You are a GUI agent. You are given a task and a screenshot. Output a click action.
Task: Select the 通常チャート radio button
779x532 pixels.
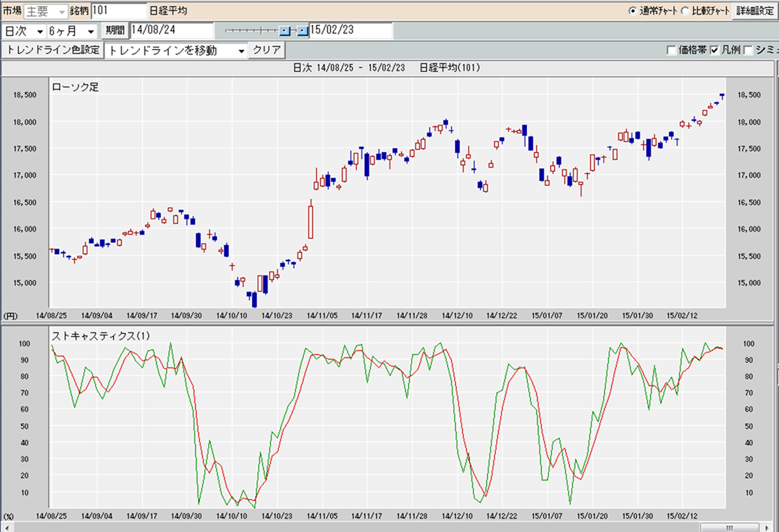click(x=632, y=11)
